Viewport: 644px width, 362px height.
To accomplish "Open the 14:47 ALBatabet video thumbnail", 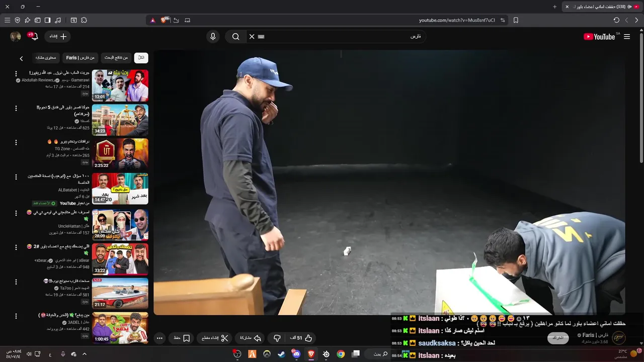I will (120, 189).
